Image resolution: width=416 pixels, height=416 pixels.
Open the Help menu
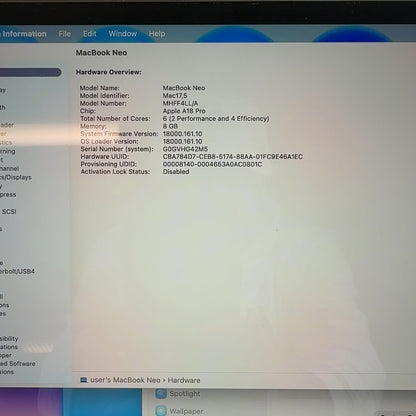click(157, 34)
